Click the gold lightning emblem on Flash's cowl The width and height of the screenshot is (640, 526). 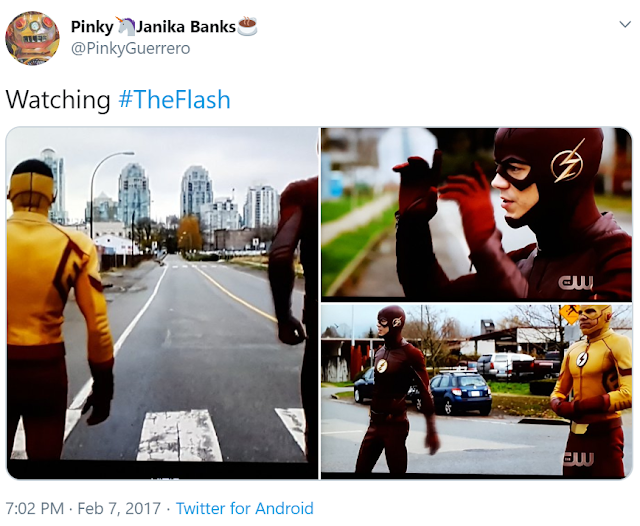click(567, 161)
